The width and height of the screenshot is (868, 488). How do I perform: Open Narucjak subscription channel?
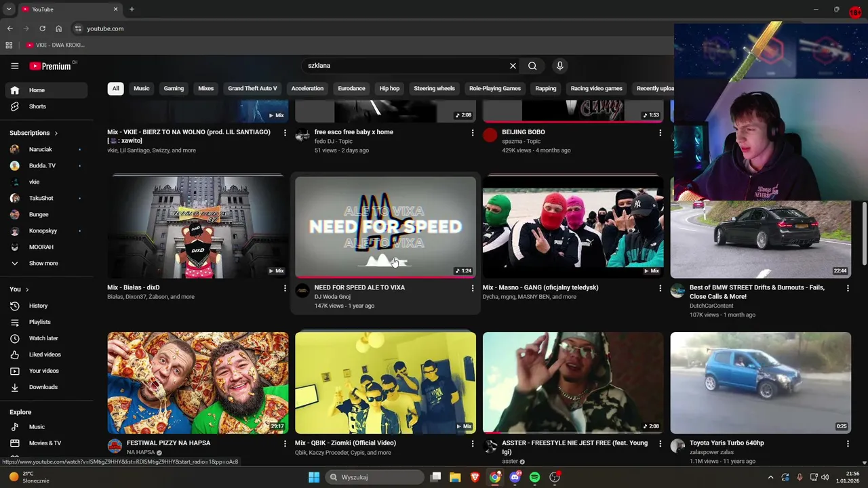[46, 149]
